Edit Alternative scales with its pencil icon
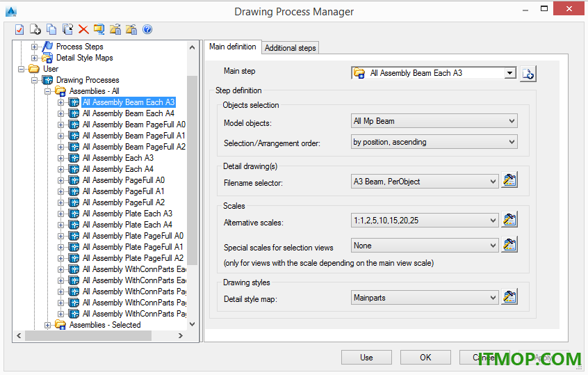Image resolution: width=588 pixels, height=375 pixels. click(x=509, y=219)
